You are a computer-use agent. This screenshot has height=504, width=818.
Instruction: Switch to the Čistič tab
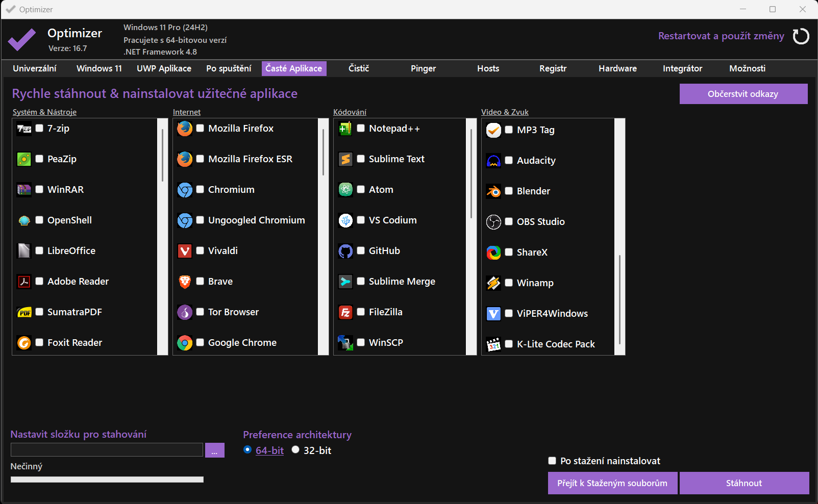click(x=359, y=68)
